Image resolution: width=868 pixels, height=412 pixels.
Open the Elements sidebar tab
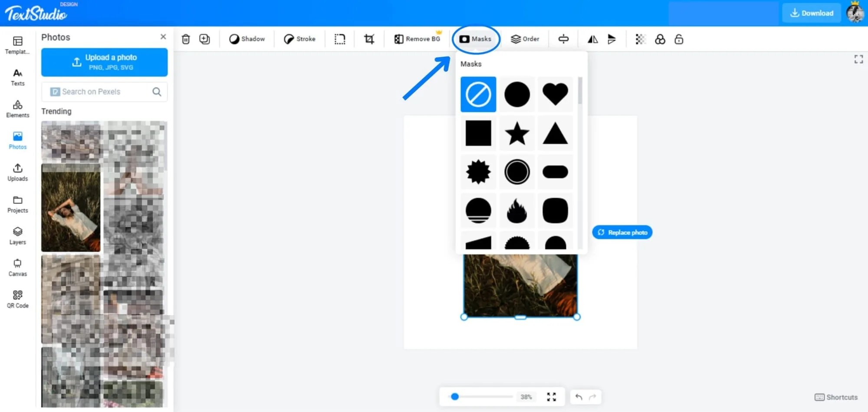coord(18,109)
